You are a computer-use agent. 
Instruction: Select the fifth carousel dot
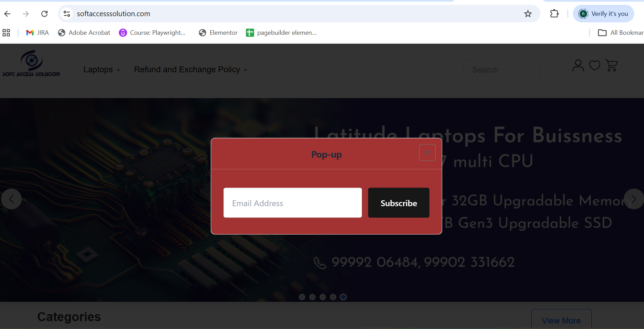click(x=343, y=297)
